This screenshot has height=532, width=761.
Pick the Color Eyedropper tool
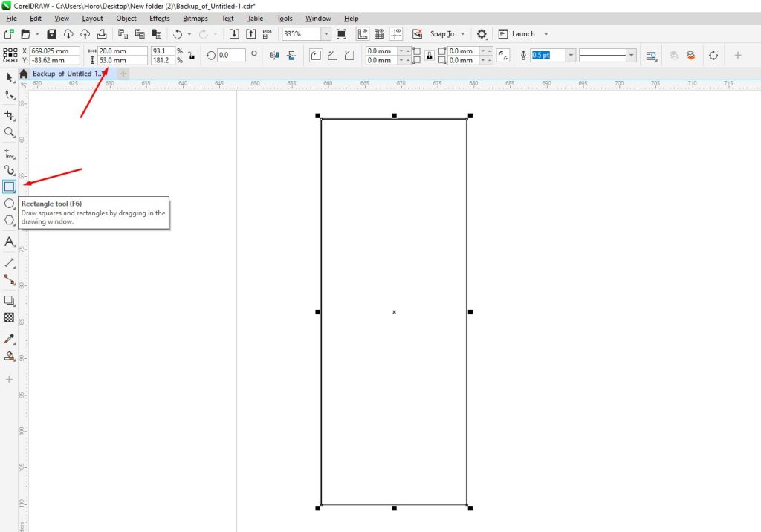(x=10, y=338)
